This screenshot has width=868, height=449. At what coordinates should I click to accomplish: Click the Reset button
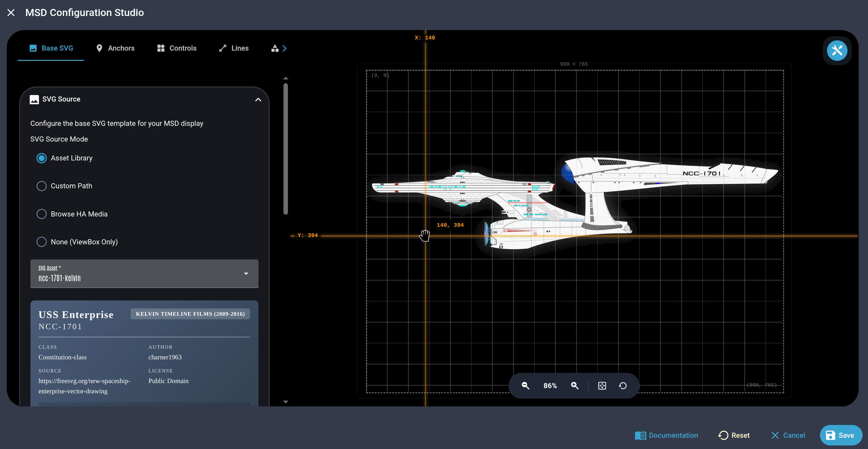coord(733,435)
